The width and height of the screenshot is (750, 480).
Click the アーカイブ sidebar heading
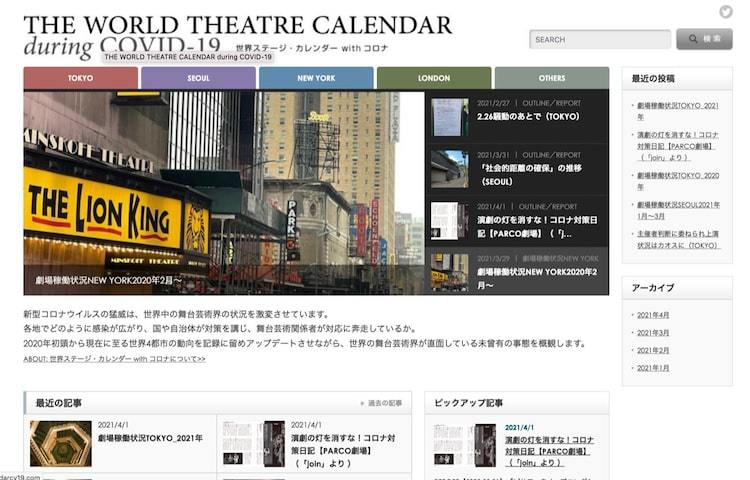[653, 288]
